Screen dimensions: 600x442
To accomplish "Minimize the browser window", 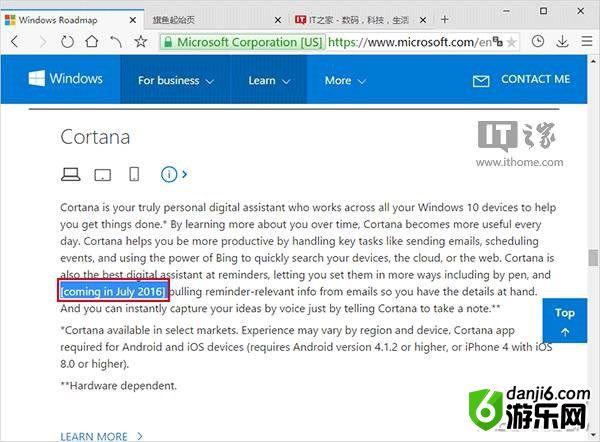I will click(x=506, y=11).
